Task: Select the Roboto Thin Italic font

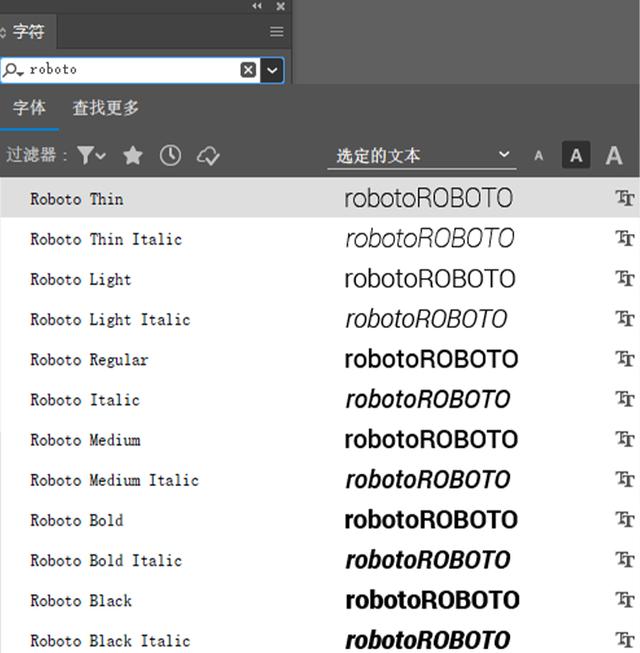Action: pyautogui.click(x=320, y=238)
